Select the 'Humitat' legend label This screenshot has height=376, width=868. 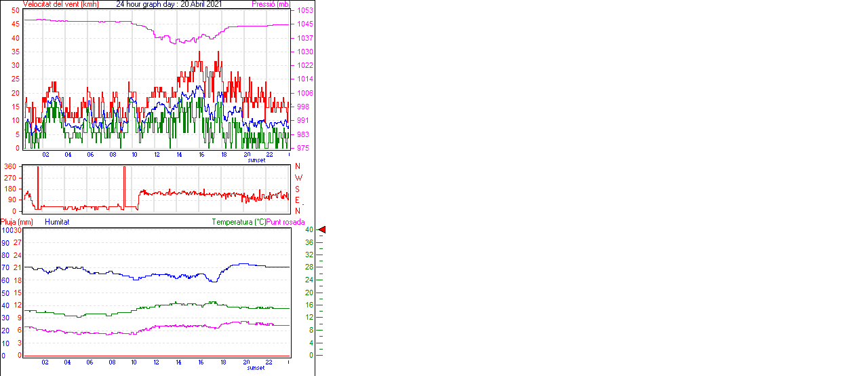pos(57,222)
